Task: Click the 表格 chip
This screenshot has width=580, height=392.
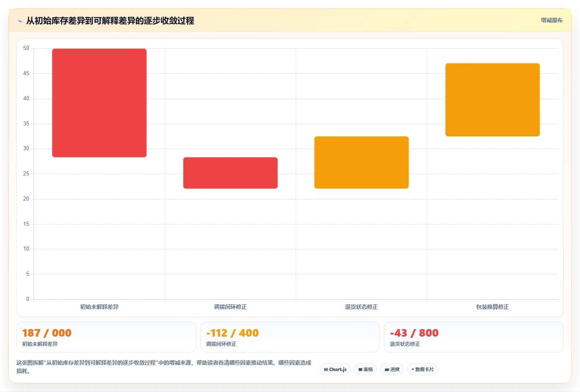Action: [x=365, y=369]
